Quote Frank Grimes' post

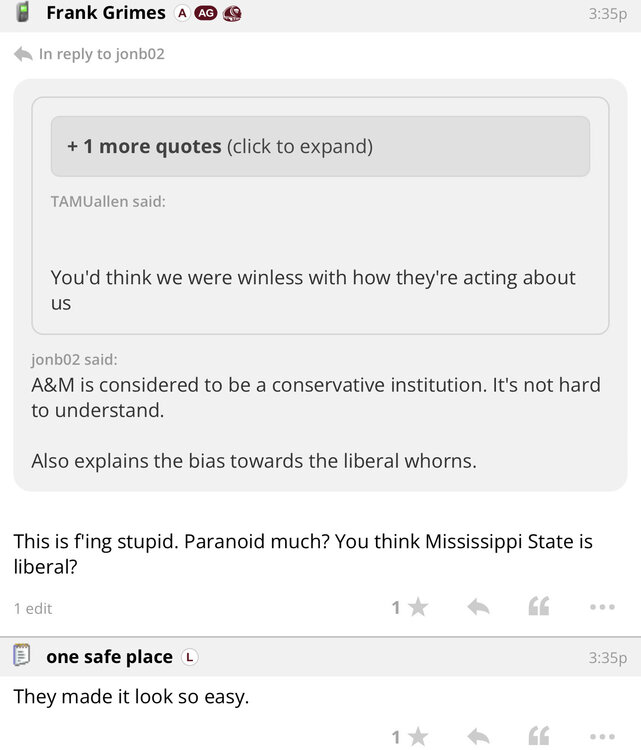point(538,607)
